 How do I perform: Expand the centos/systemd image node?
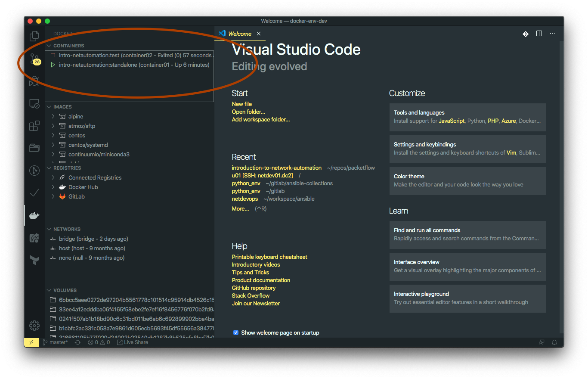53,145
